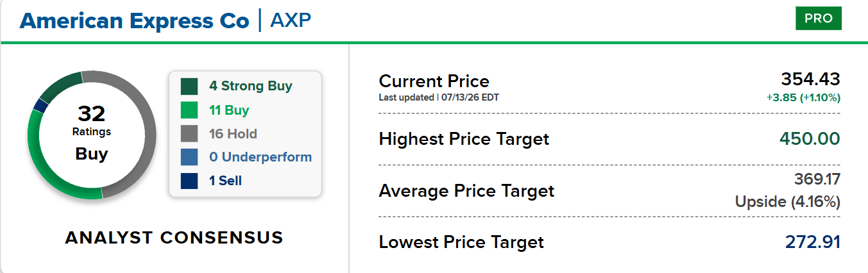Click the 4 Strong Buy legend label

coord(251,86)
